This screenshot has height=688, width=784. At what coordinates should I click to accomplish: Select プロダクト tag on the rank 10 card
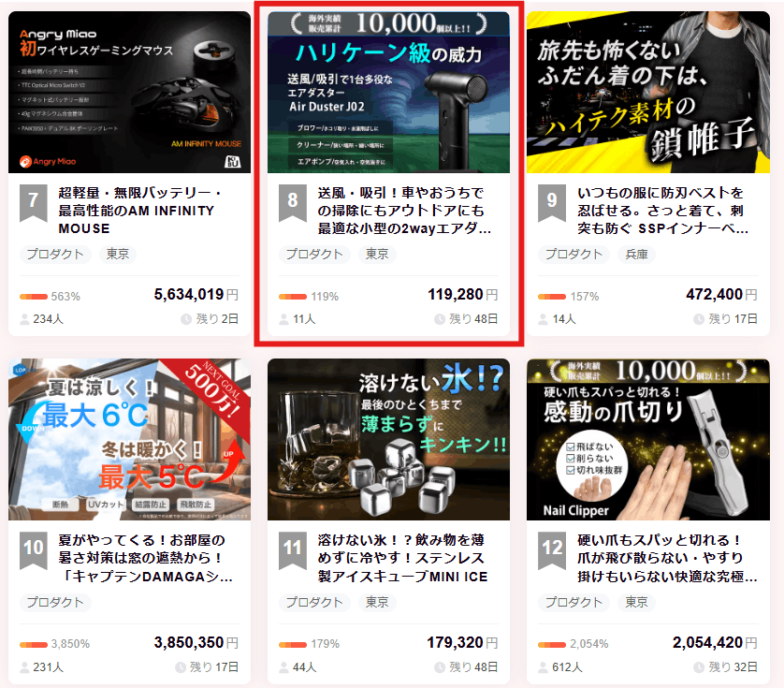click(x=53, y=602)
